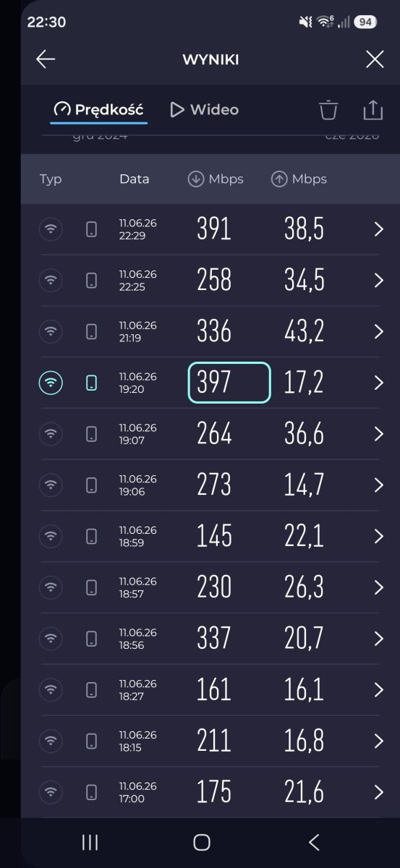Tap the upload Mbps column header
The height and width of the screenshot is (868, 400).
(299, 179)
